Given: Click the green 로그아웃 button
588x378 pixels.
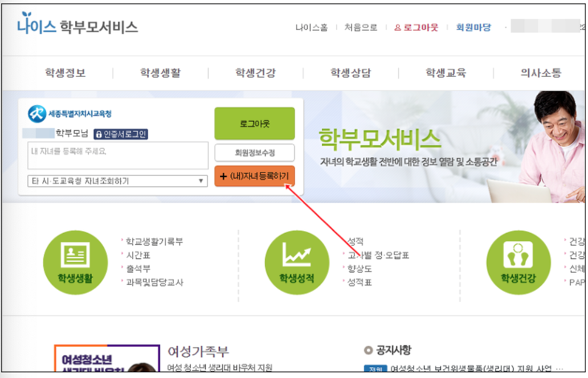Looking at the screenshot, I should pyautogui.click(x=255, y=124).
